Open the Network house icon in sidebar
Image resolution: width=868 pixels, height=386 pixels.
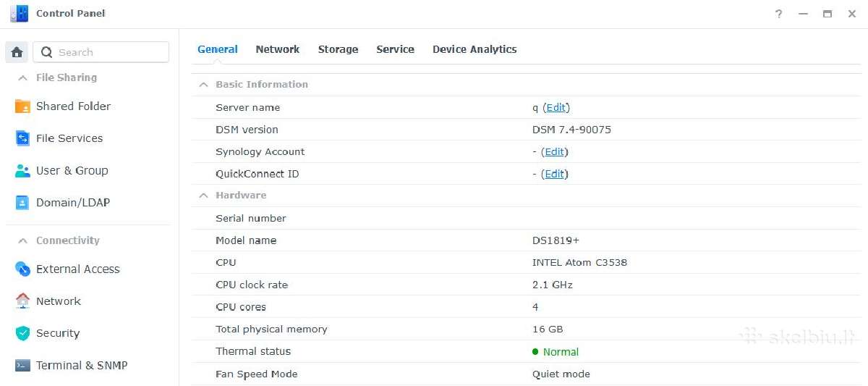tap(22, 301)
